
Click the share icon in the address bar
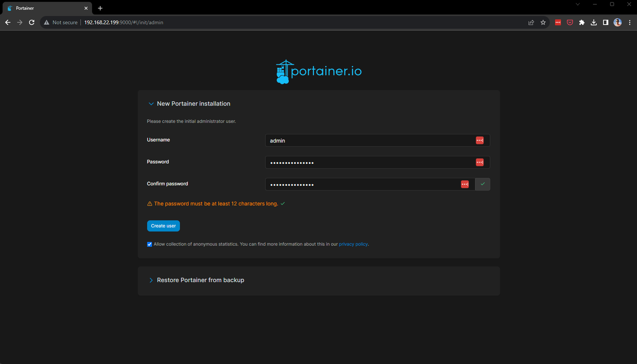click(x=531, y=22)
